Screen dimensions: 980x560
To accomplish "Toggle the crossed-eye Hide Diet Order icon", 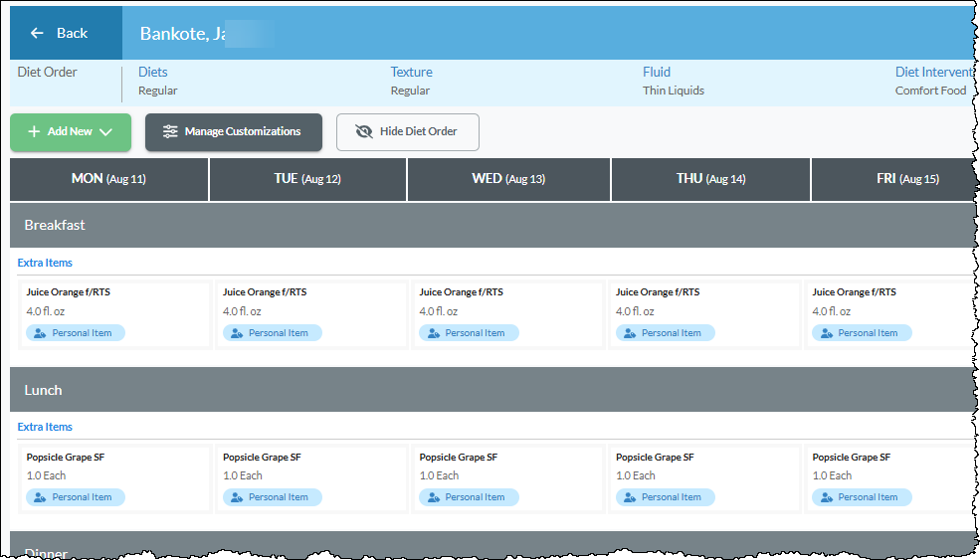I will tap(364, 132).
